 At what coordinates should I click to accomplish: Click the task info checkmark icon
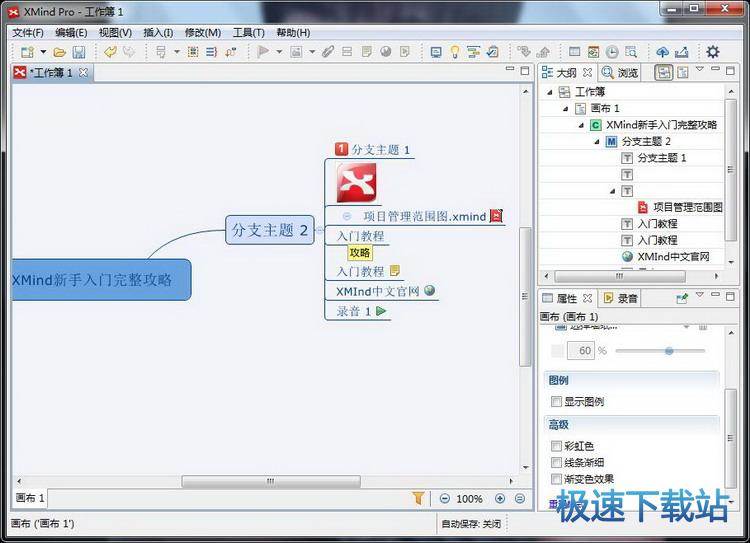click(493, 52)
